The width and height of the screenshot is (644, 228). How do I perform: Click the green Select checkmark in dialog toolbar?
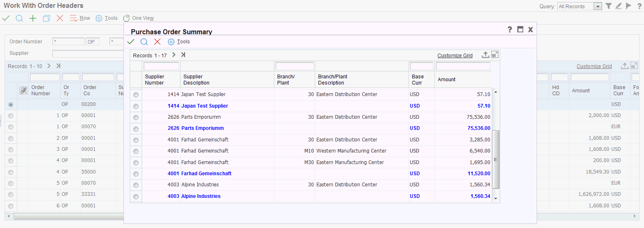pos(131,42)
